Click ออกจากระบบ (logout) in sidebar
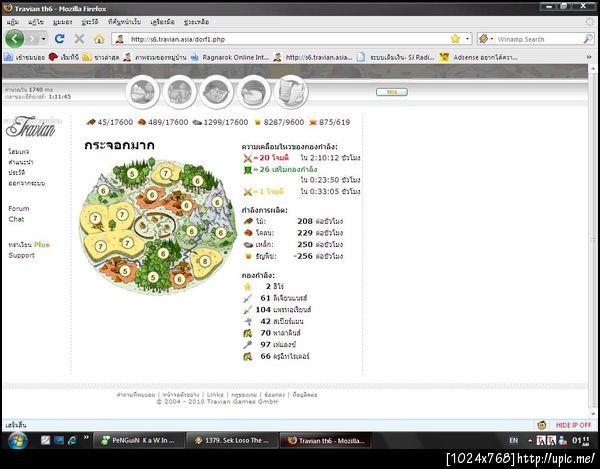The width and height of the screenshot is (600, 469). pos(26,183)
